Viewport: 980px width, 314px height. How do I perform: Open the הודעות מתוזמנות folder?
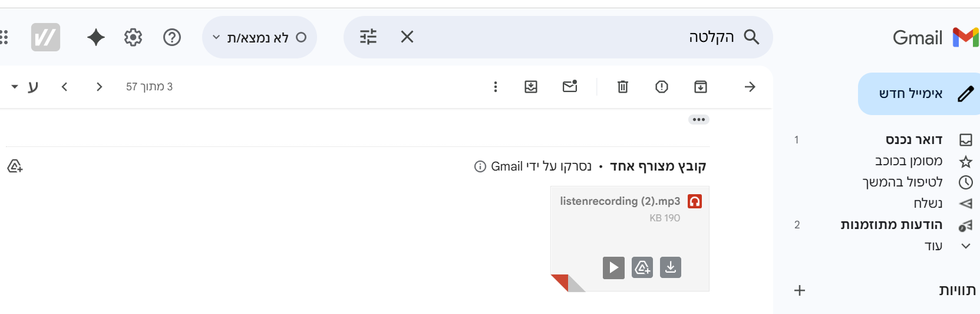pos(891,225)
